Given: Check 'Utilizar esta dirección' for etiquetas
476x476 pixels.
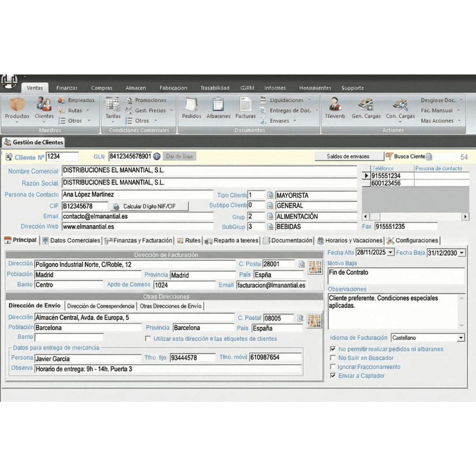Looking at the screenshot, I should pyautogui.click(x=148, y=338).
